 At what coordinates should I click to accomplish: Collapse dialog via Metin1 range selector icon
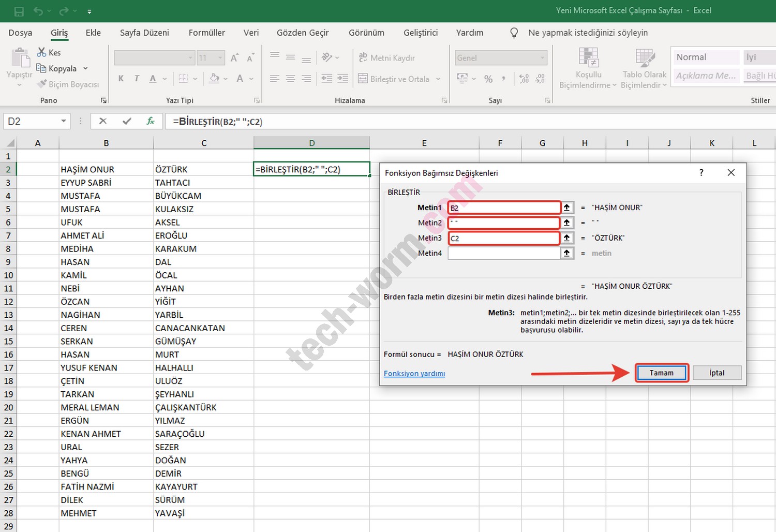pyautogui.click(x=567, y=208)
